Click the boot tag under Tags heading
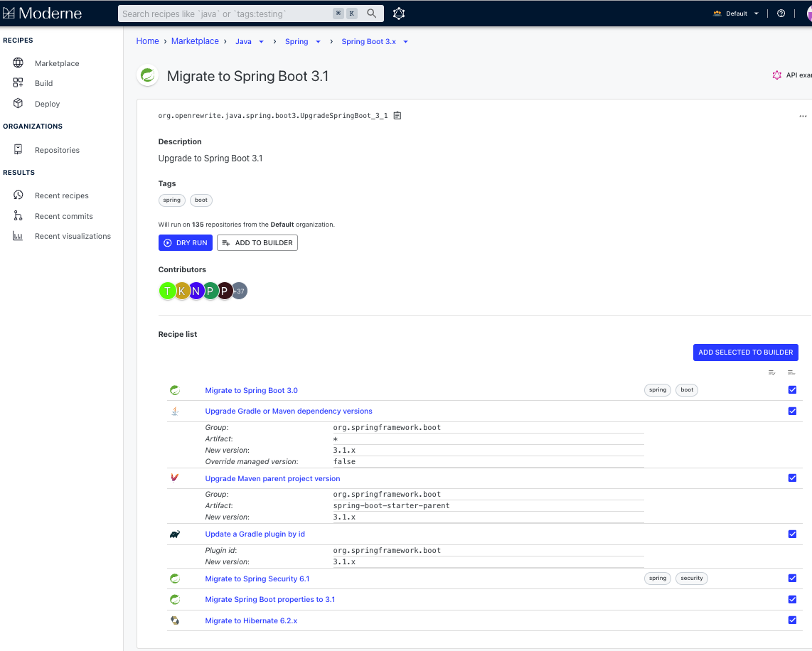 tap(201, 200)
